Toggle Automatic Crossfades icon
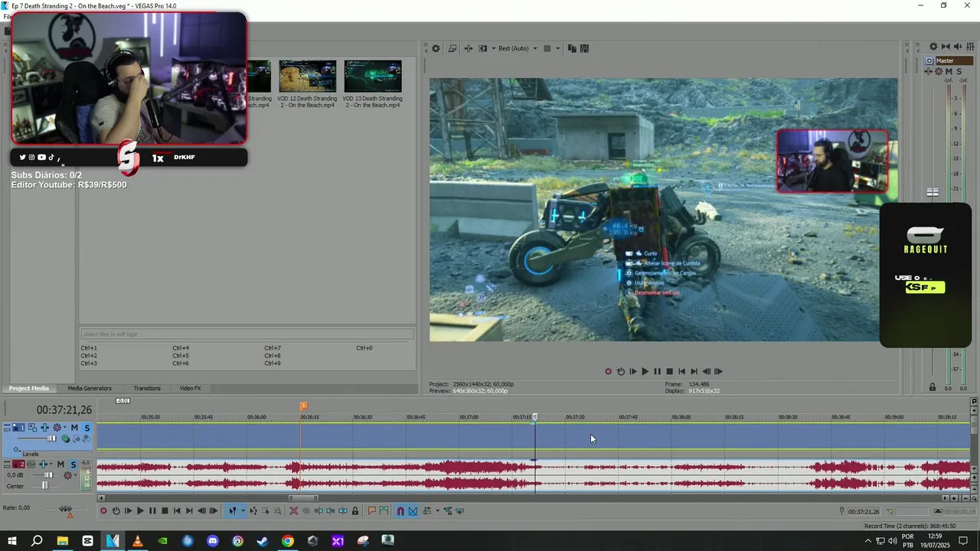The width and height of the screenshot is (980, 551). coord(413,510)
